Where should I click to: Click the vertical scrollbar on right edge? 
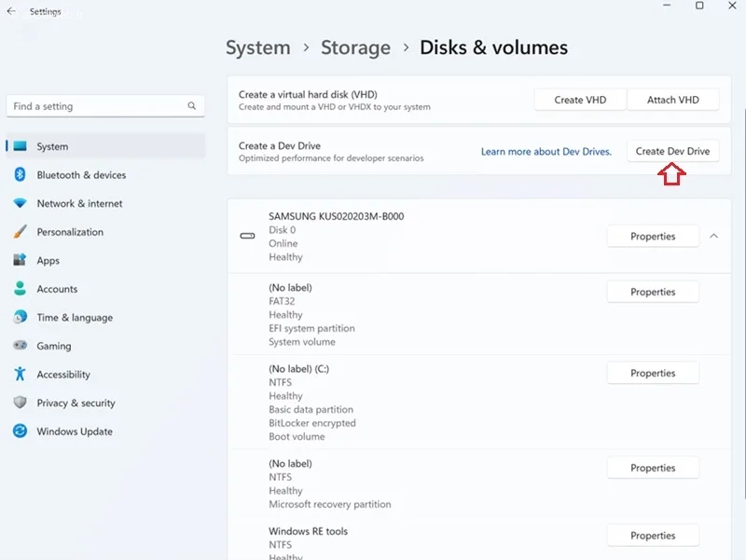[x=743, y=303]
